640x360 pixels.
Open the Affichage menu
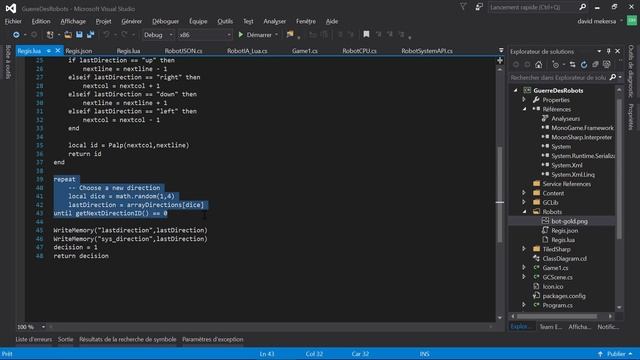pos(73,21)
